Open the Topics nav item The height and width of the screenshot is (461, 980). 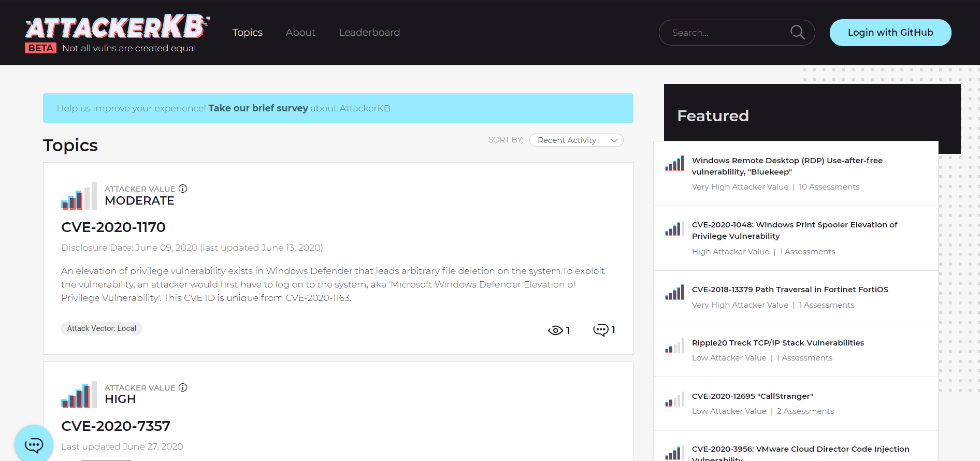tap(247, 33)
